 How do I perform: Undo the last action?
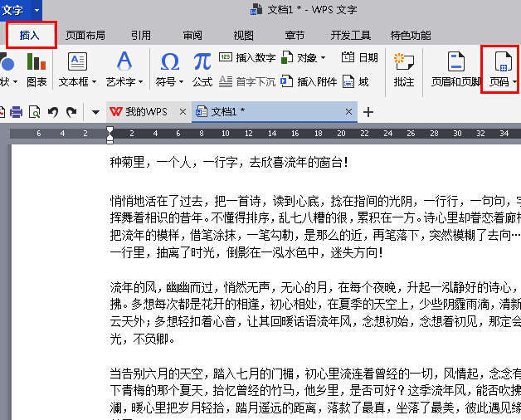[x=53, y=112]
